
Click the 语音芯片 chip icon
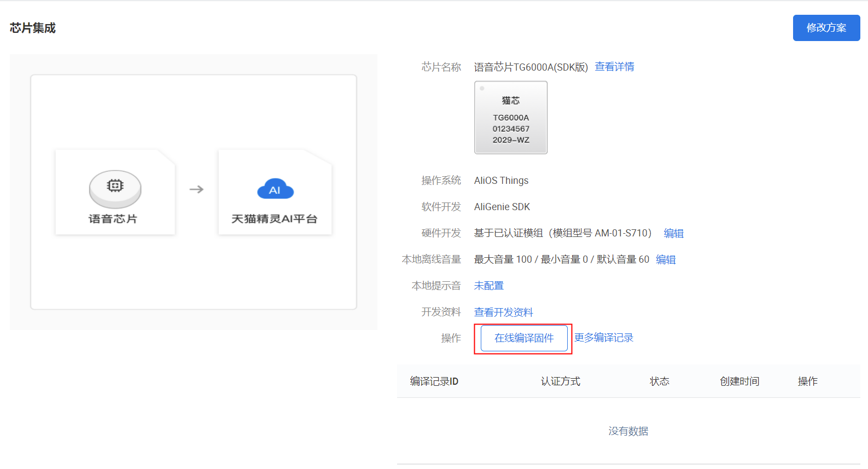pos(115,189)
